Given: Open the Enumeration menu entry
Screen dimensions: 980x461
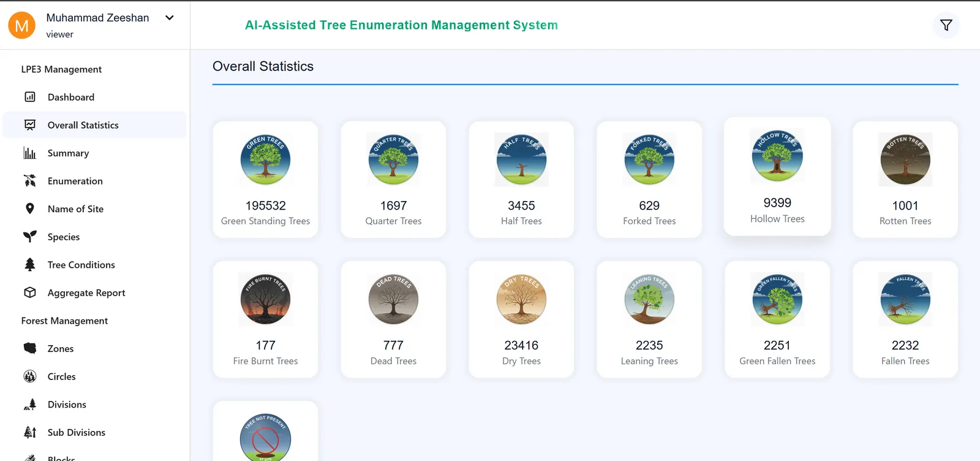Looking at the screenshot, I should [x=95, y=181].
